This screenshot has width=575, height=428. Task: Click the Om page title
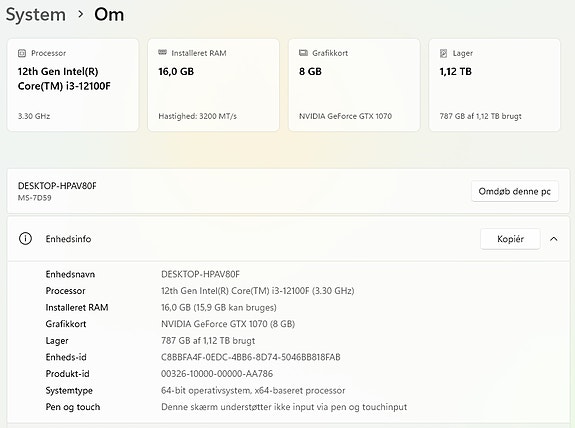(109, 15)
